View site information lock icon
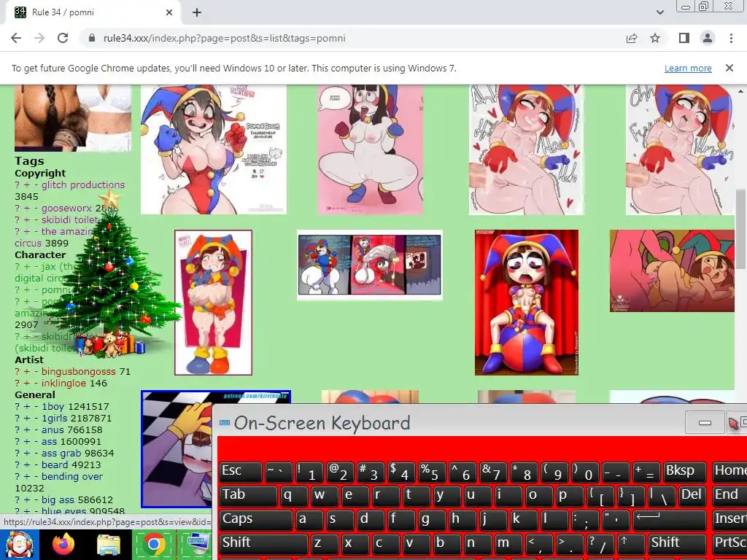This screenshot has width=747, height=560. (92, 38)
